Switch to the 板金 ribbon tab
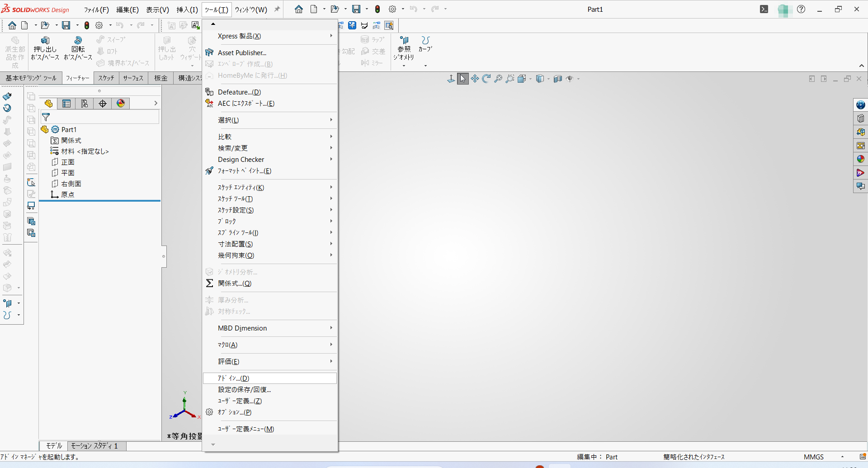Screen dimensions: 868x468 161,78
